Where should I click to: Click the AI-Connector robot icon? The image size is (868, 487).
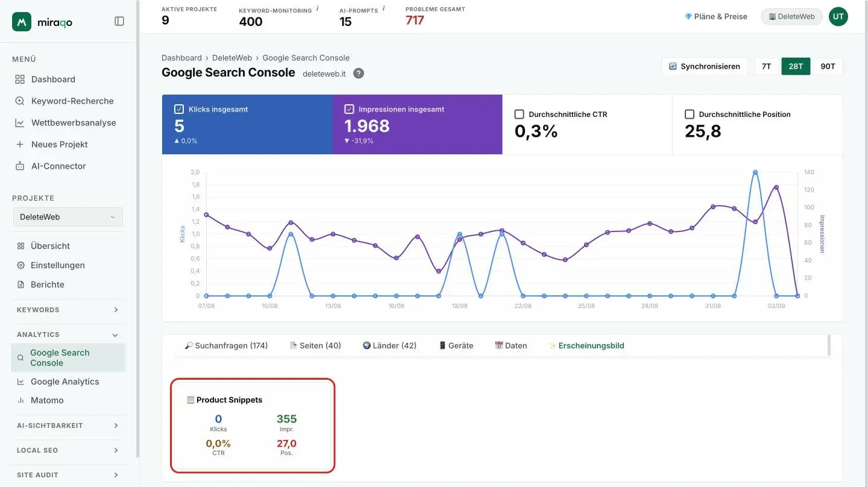pyautogui.click(x=20, y=166)
